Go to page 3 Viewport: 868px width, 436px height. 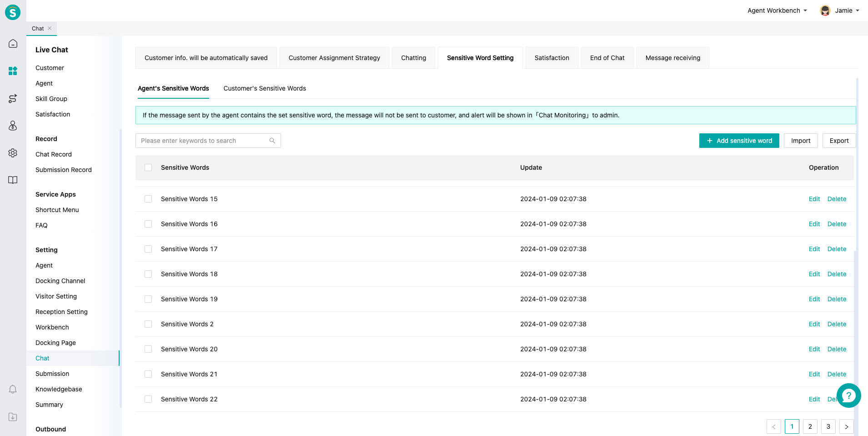pos(828,426)
